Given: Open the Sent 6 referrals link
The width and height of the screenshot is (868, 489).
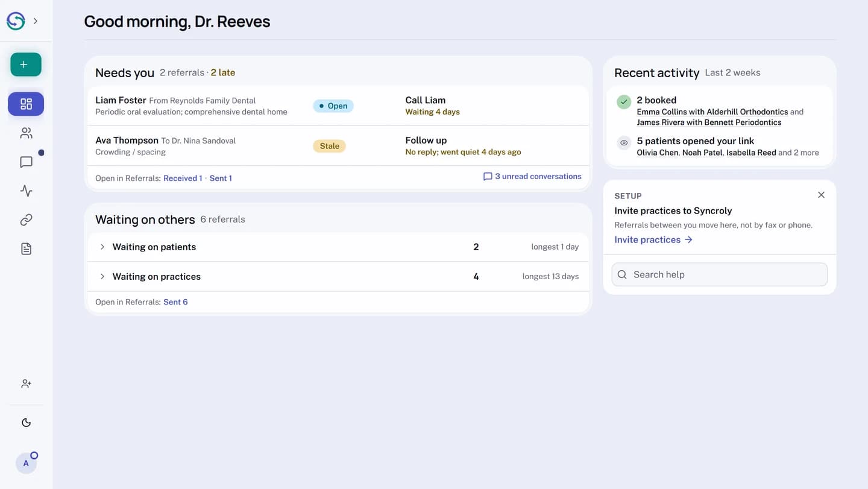Looking at the screenshot, I should point(175,302).
